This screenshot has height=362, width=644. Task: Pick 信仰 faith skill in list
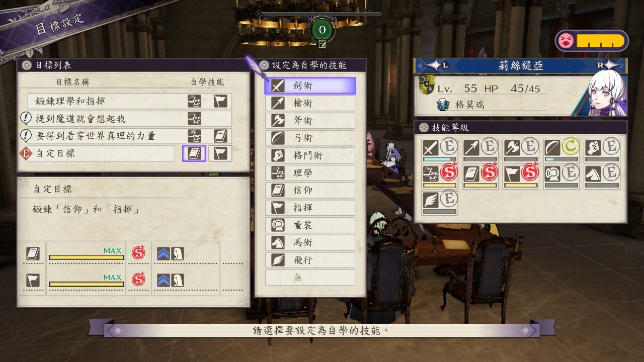(x=310, y=190)
